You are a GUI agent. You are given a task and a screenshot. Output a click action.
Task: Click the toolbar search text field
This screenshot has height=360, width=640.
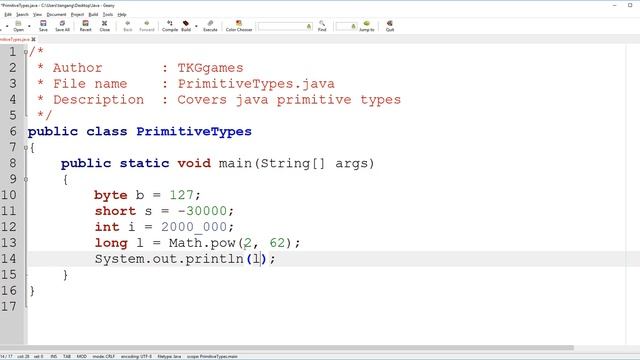tap(285, 27)
